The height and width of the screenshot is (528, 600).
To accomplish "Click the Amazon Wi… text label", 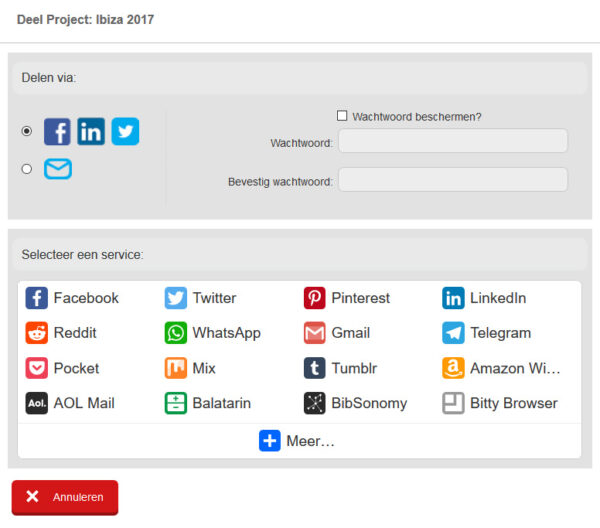I will [x=515, y=368].
